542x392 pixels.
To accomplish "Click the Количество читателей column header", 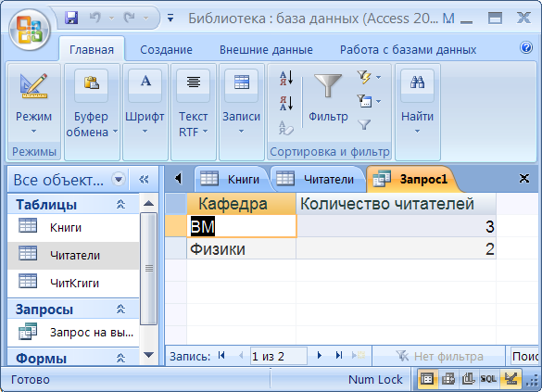I will point(397,204).
